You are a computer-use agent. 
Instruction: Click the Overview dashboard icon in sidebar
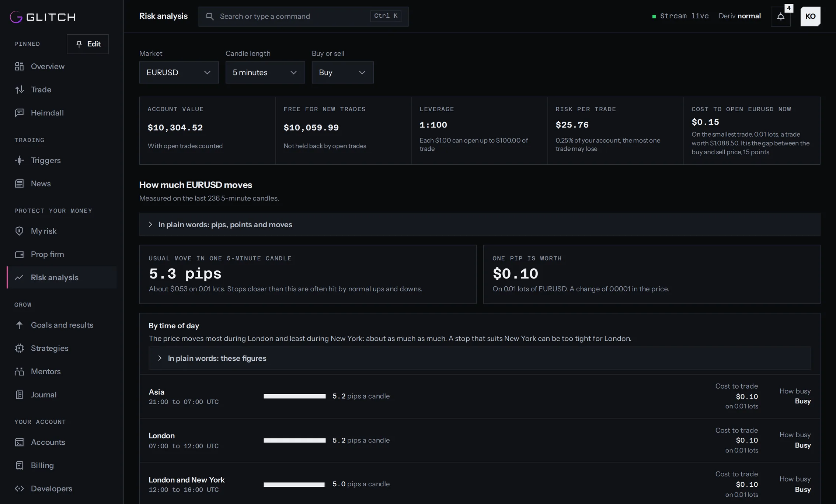pos(19,66)
